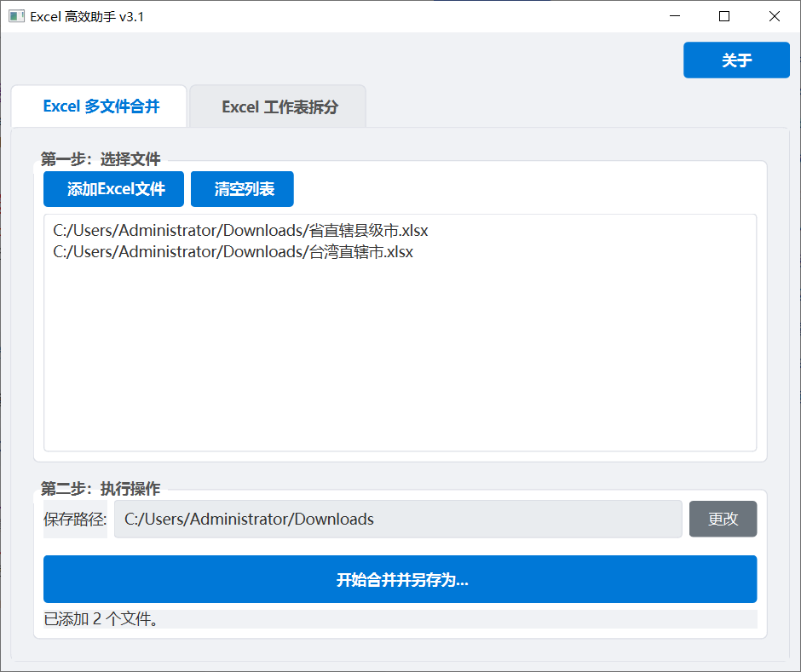801x672 pixels.
Task: Click the 保存路径 label
Action: pos(75,519)
